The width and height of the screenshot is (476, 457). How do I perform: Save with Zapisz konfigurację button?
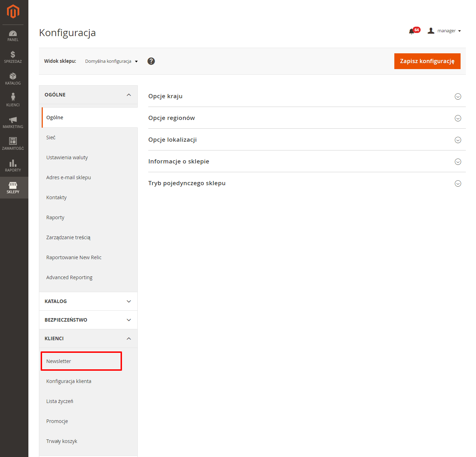point(427,61)
